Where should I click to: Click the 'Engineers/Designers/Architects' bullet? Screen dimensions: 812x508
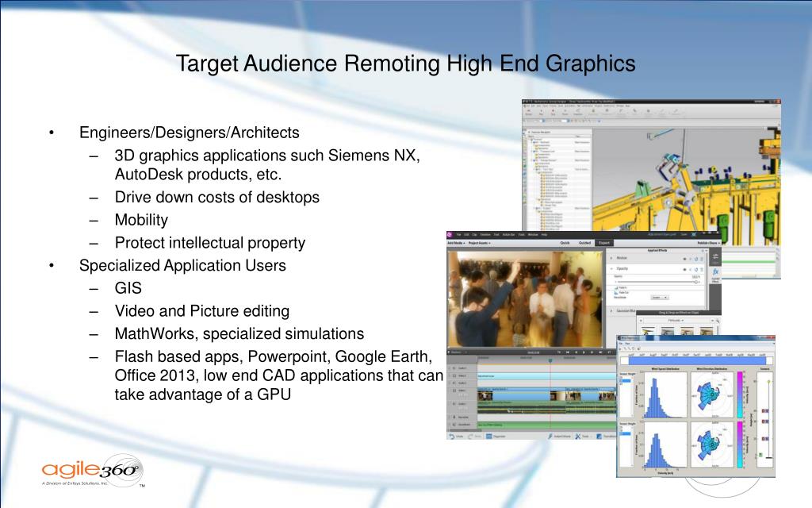pyautogui.click(x=189, y=133)
